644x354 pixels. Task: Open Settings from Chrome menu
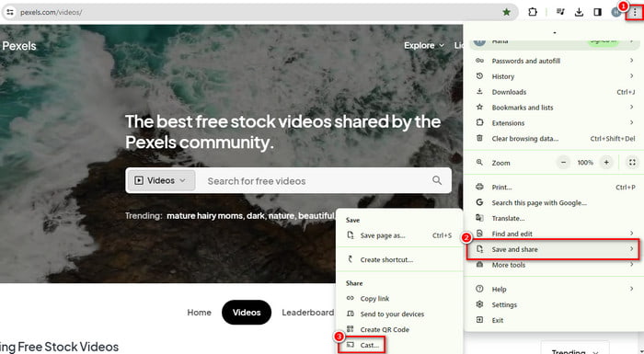(x=554, y=304)
